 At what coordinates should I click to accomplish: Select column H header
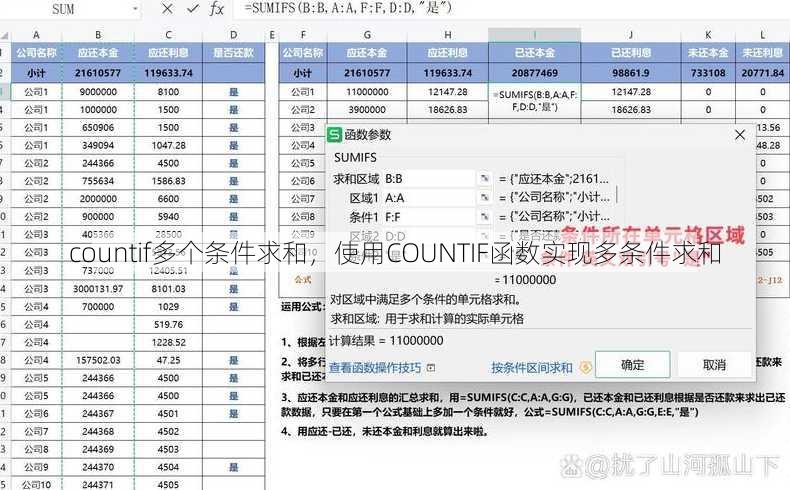[x=447, y=35]
